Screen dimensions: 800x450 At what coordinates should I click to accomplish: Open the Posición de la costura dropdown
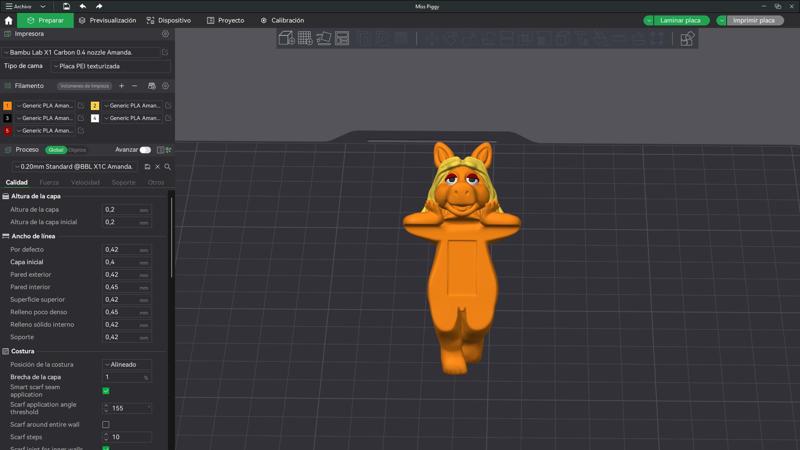(x=127, y=365)
